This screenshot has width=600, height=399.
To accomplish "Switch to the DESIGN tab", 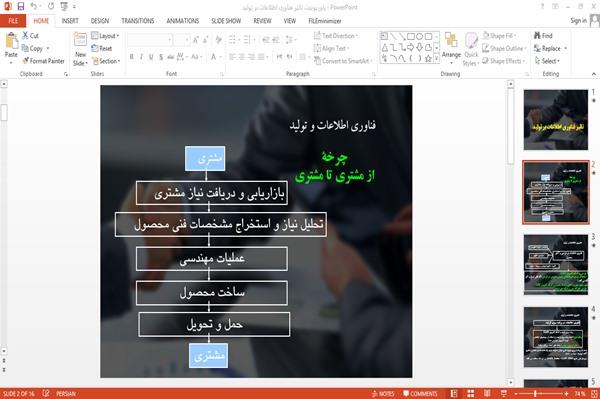I will click(100, 21).
